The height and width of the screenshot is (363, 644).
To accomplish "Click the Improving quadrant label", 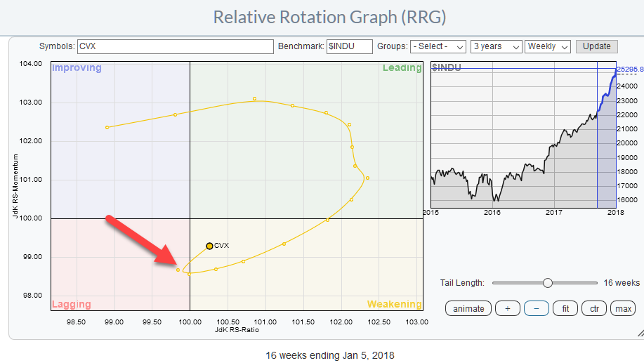I will point(77,68).
